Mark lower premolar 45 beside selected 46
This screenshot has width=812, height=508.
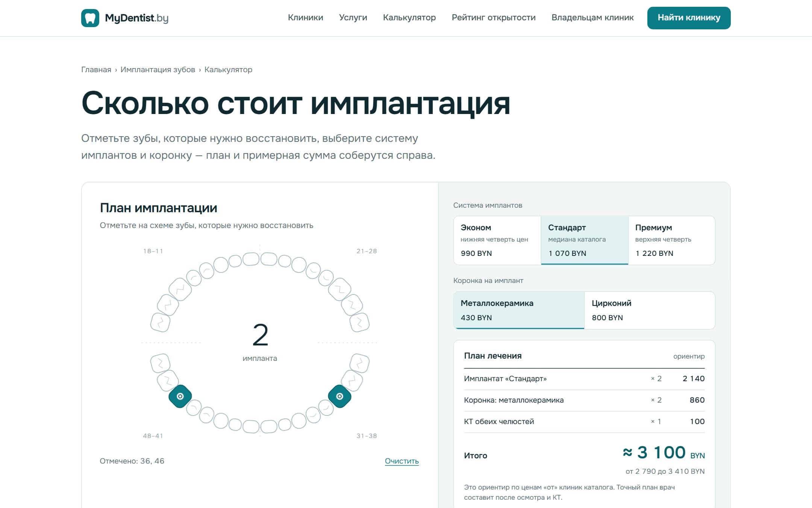point(194,408)
